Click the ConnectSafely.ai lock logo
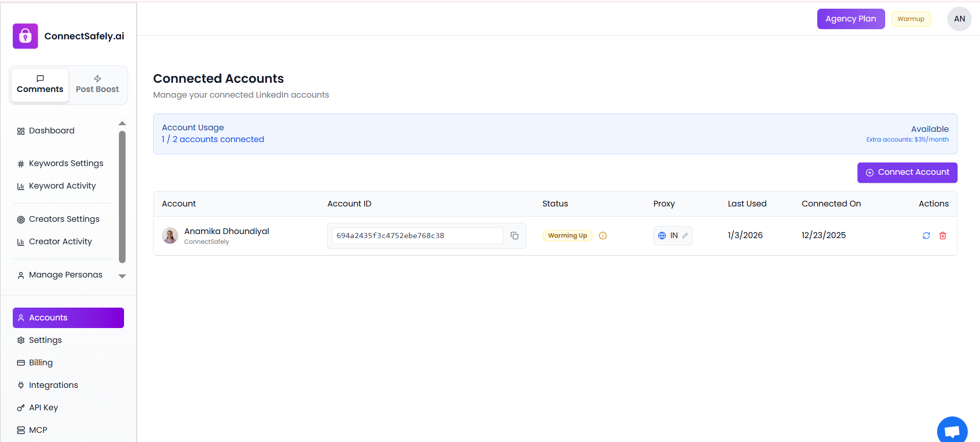 [26, 36]
